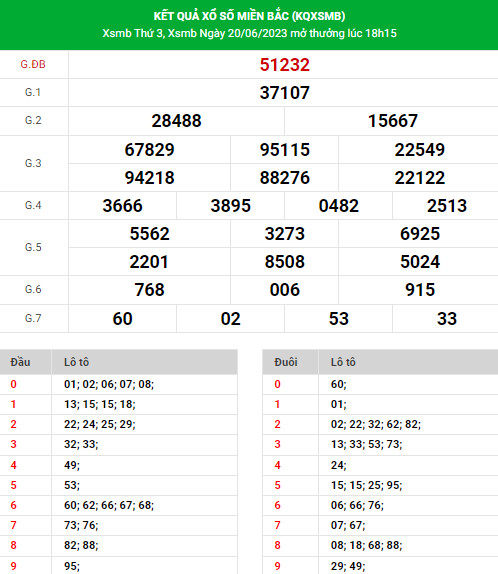
Task: Select the G.ĐB row label
Action: pyautogui.click(x=33, y=64)
